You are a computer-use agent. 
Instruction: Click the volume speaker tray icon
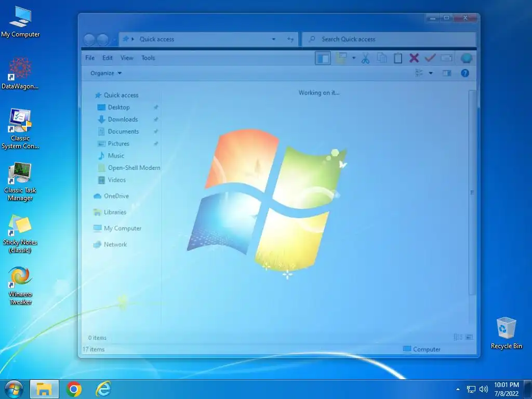point(483,389)
